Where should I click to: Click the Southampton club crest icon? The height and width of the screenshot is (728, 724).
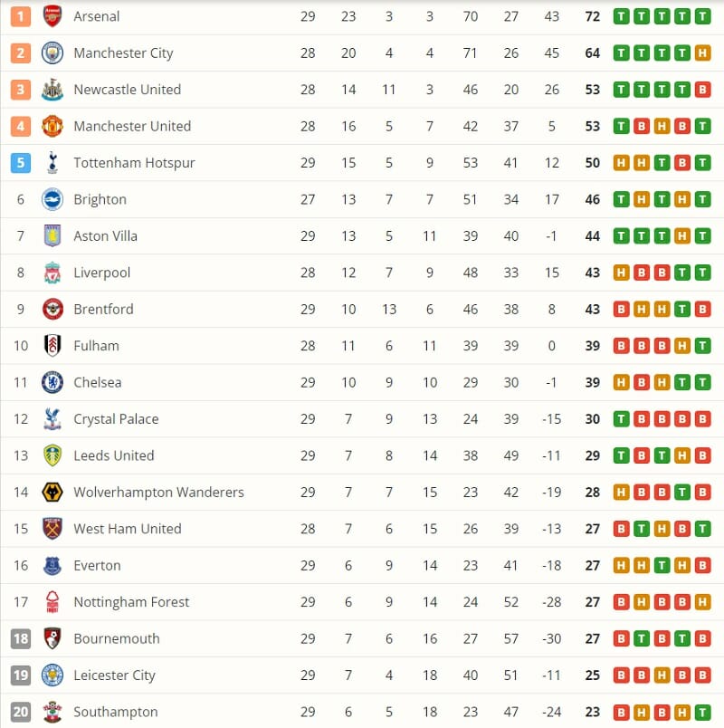pyautogui.click(x=52, y=712)
